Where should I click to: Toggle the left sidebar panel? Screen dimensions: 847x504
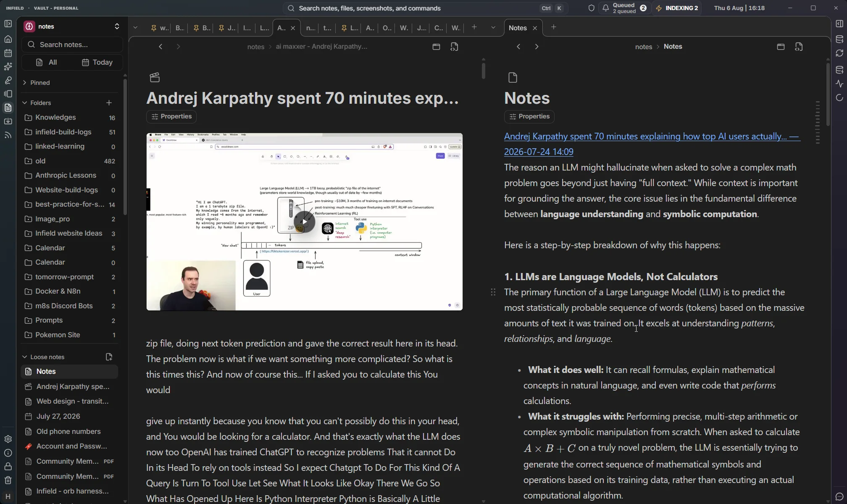[8, 24]
